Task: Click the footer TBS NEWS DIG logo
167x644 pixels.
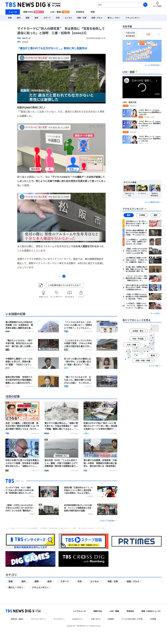Action: 23,611
